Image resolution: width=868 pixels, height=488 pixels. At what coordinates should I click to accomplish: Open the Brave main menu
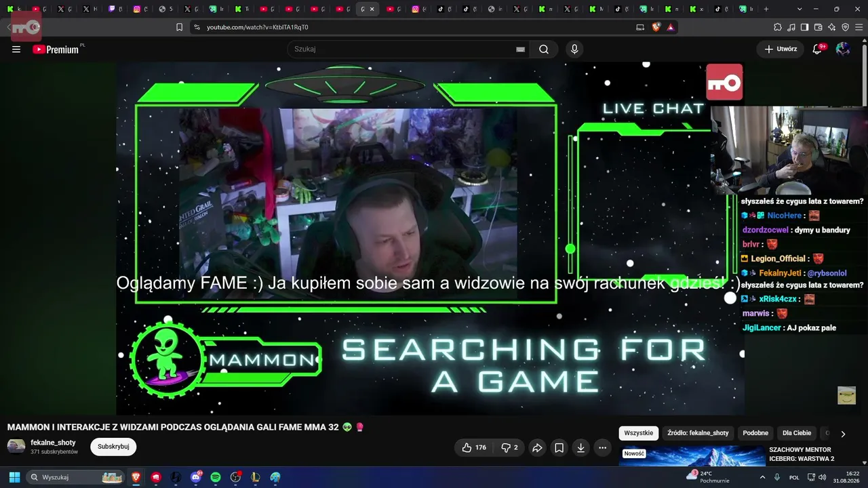click(859, 27)
